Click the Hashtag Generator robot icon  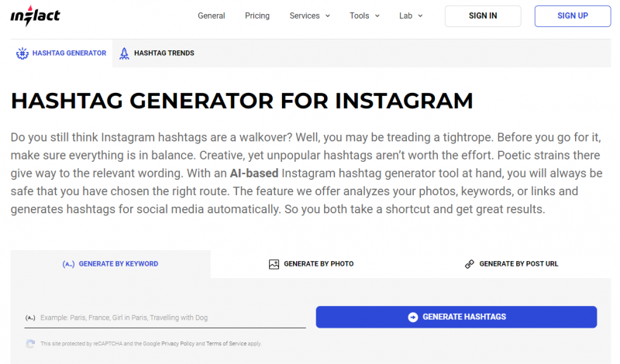[x=22, y=53]
